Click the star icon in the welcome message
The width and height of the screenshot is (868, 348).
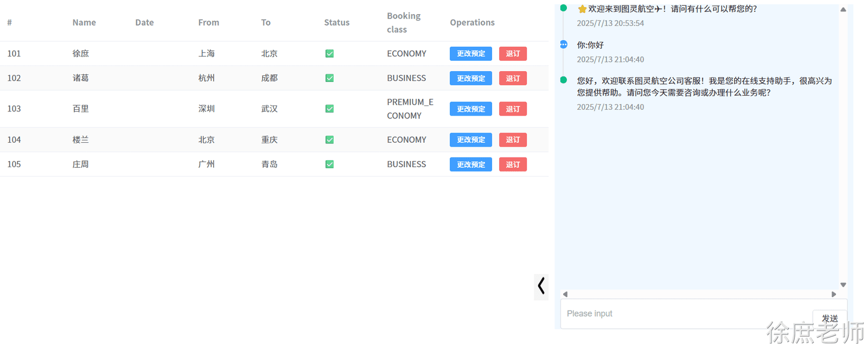582,9
